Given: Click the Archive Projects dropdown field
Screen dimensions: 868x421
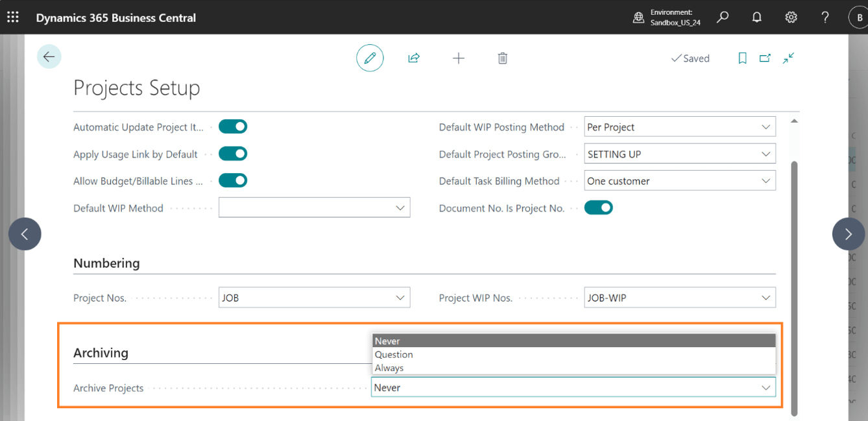Looking at the screenshot, I should [573, 387].
